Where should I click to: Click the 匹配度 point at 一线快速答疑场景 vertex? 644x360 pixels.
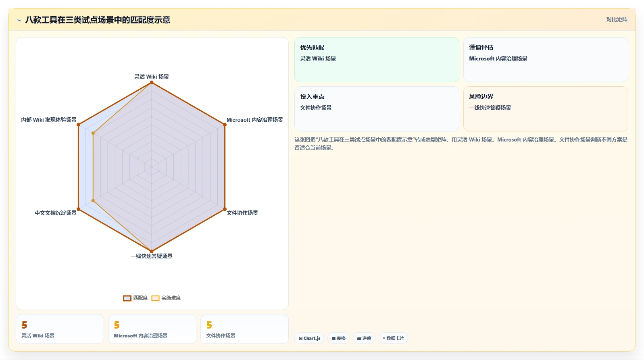(152, 252)
